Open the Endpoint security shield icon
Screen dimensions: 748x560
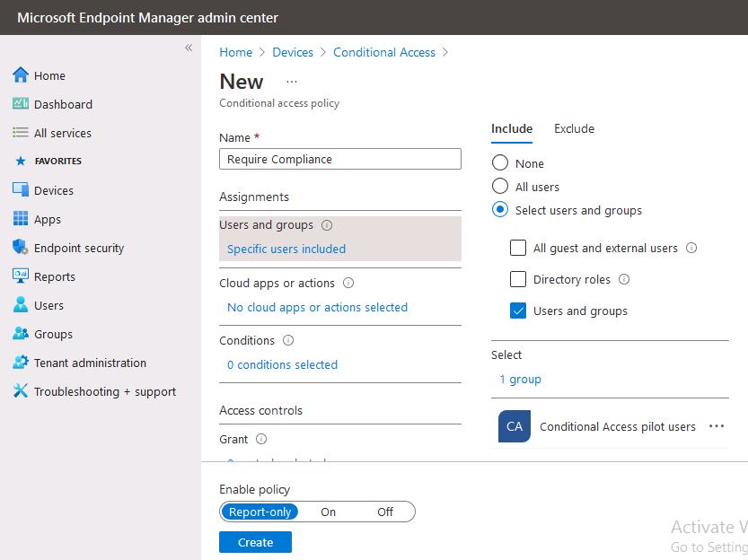click(x=21, y=248)
